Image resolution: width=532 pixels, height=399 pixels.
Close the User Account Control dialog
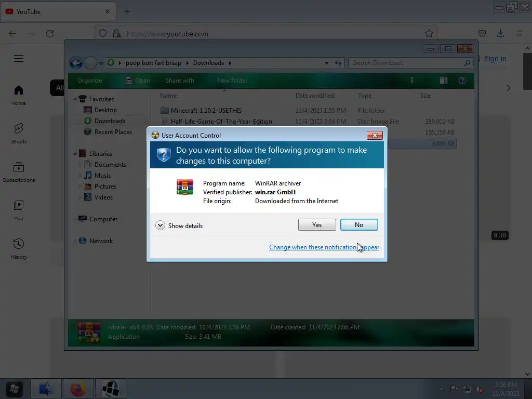375,136
